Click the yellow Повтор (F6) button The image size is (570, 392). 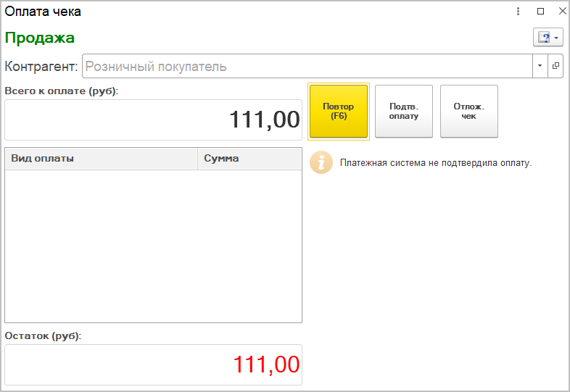click(339, 111)
